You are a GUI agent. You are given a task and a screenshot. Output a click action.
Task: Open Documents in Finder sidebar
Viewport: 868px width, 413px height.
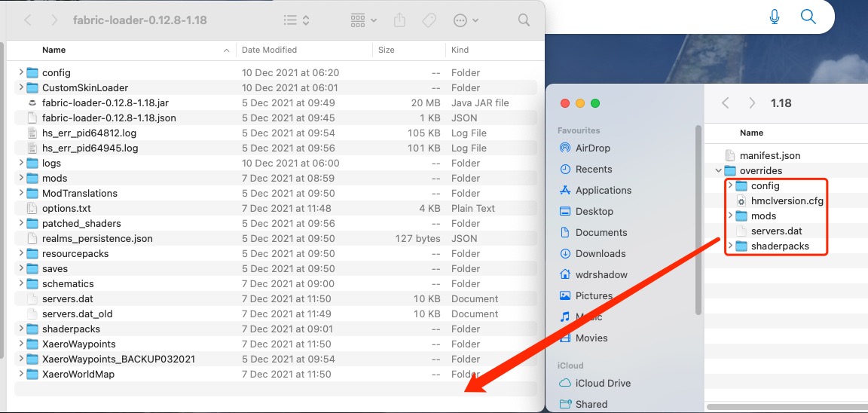(601, 233)
